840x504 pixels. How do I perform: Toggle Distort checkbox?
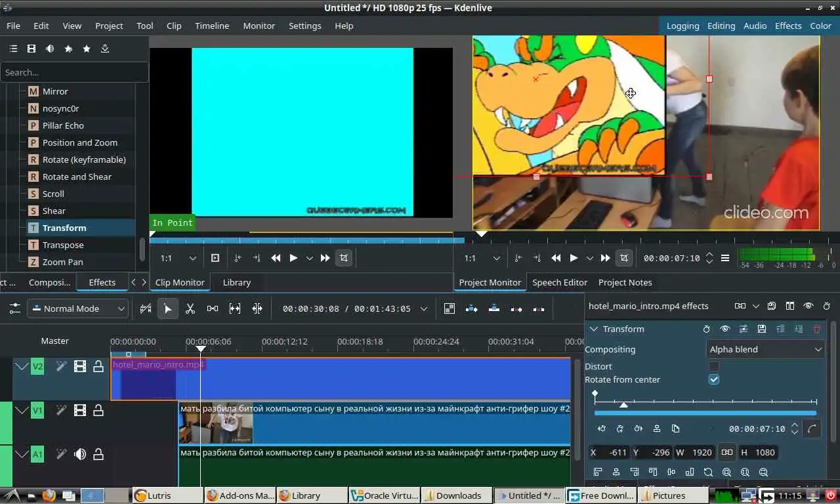(x=714, y=366)
